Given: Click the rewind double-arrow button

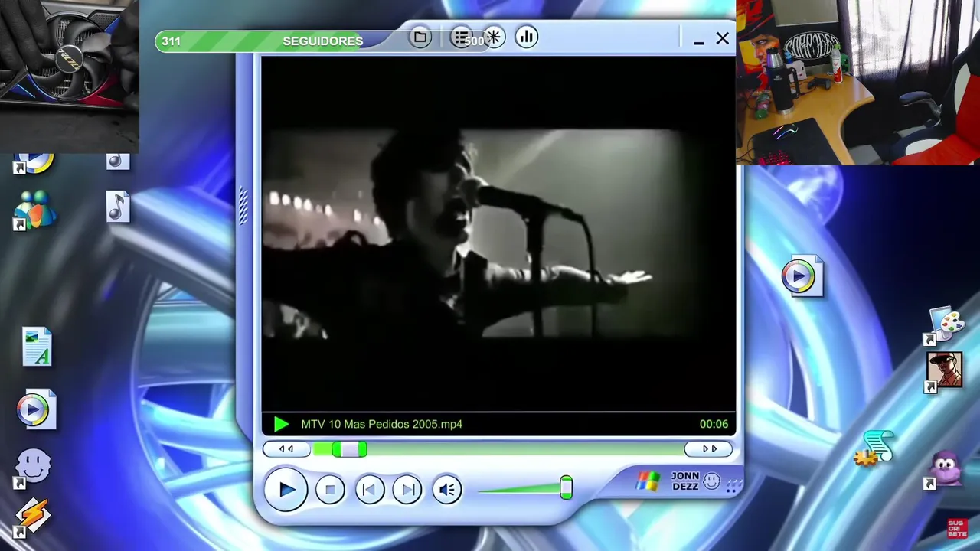Looking at the screenshot, I should 286,449.
